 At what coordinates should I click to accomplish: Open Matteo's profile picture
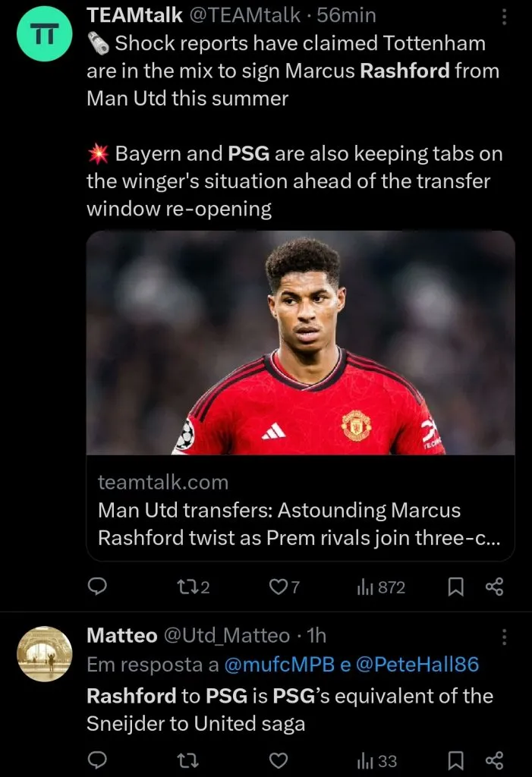pyautogui.click(x=45, y=653)
